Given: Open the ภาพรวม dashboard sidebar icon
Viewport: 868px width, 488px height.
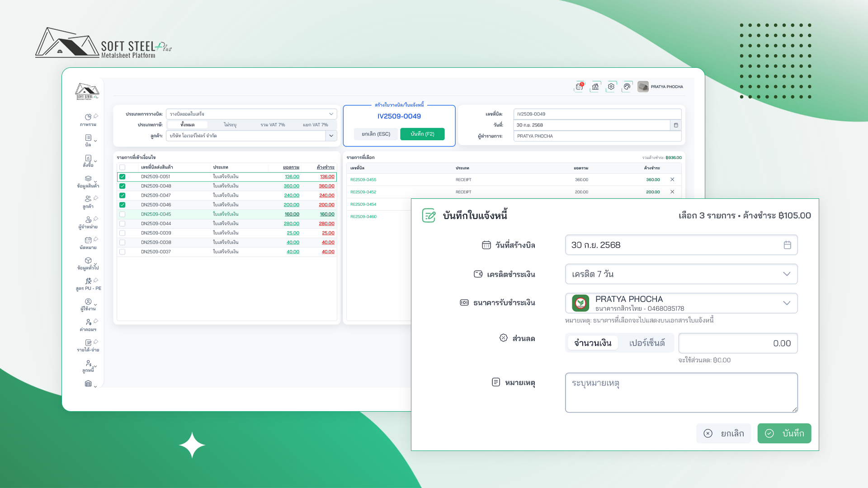Looking at the screenshot, I should coord(88,117).
